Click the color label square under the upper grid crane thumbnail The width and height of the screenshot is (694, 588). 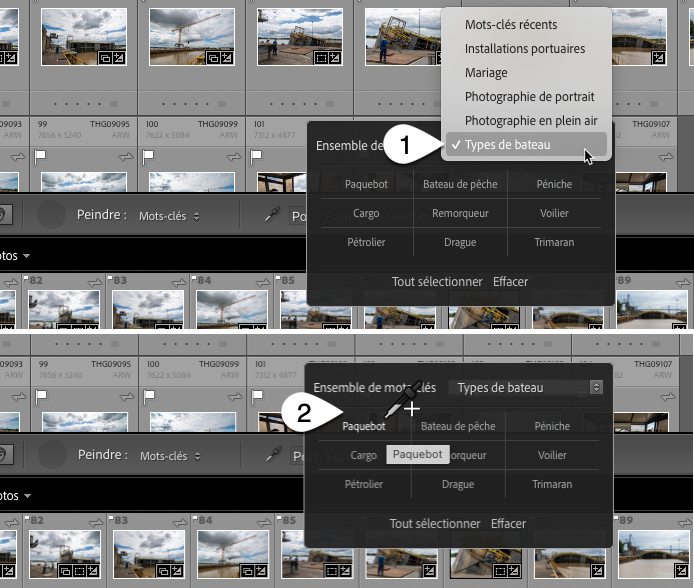click(222, 104)
